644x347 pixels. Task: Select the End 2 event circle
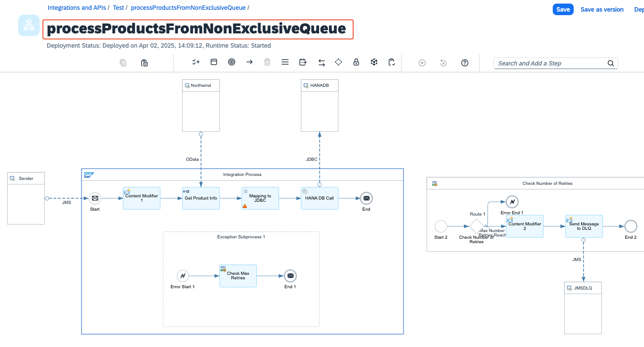coord(631,226)
